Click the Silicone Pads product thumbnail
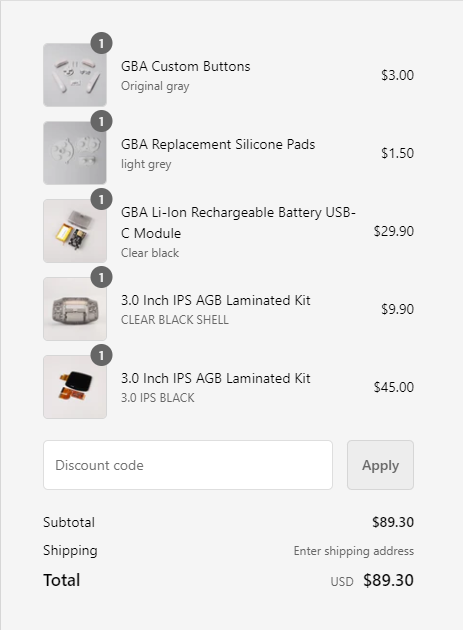 coord(75,153)
